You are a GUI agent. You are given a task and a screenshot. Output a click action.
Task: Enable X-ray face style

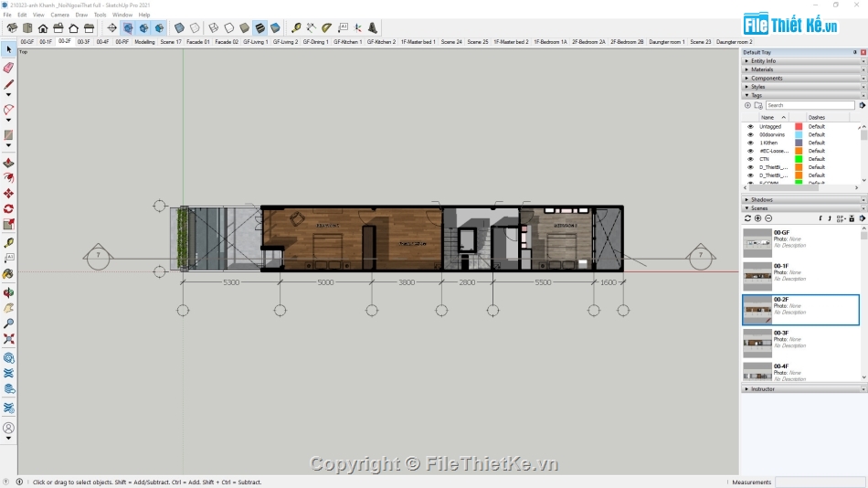pyautogui.click(x=179, y=27)
